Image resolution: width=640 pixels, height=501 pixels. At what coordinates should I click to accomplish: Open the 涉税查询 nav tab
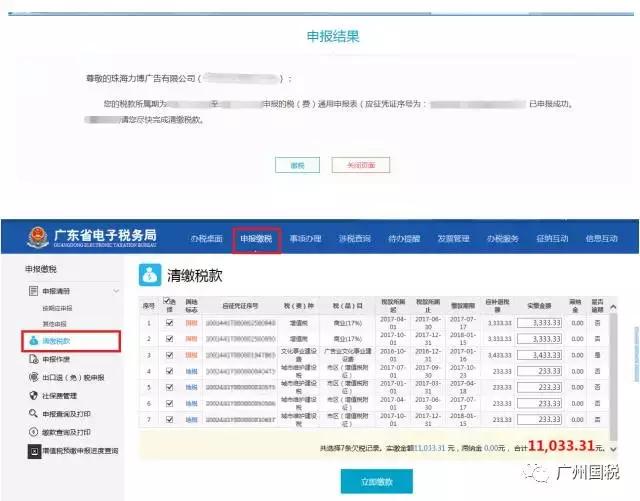pyautogui.click(x=355, y=238)
